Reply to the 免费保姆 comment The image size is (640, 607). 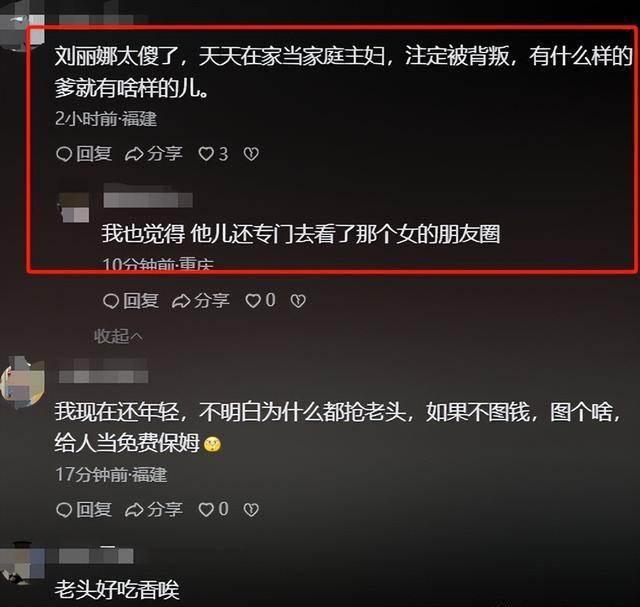pyautogui.click(x=84, y=509)
